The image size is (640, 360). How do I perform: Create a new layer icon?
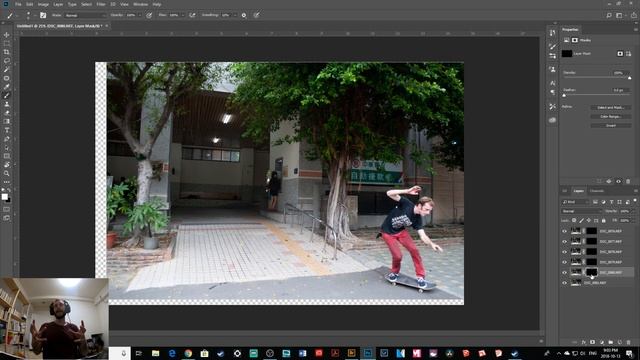pyautogui.click(x=619, y=342)
